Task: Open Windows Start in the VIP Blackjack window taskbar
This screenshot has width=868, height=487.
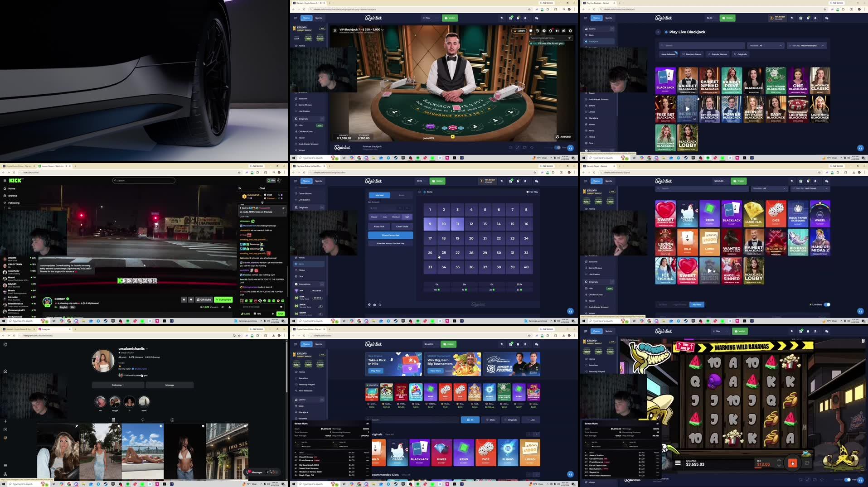Action: click(293, 158)
